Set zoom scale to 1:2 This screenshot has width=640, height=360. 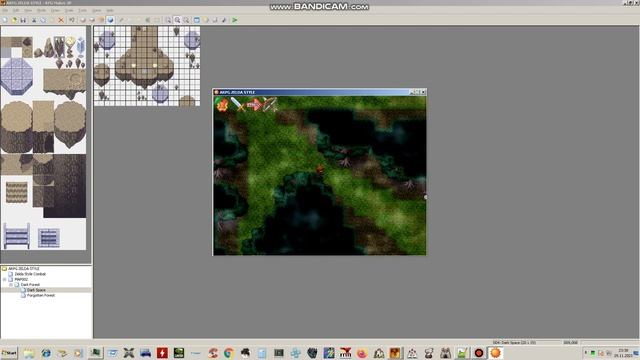pos(177,20)
